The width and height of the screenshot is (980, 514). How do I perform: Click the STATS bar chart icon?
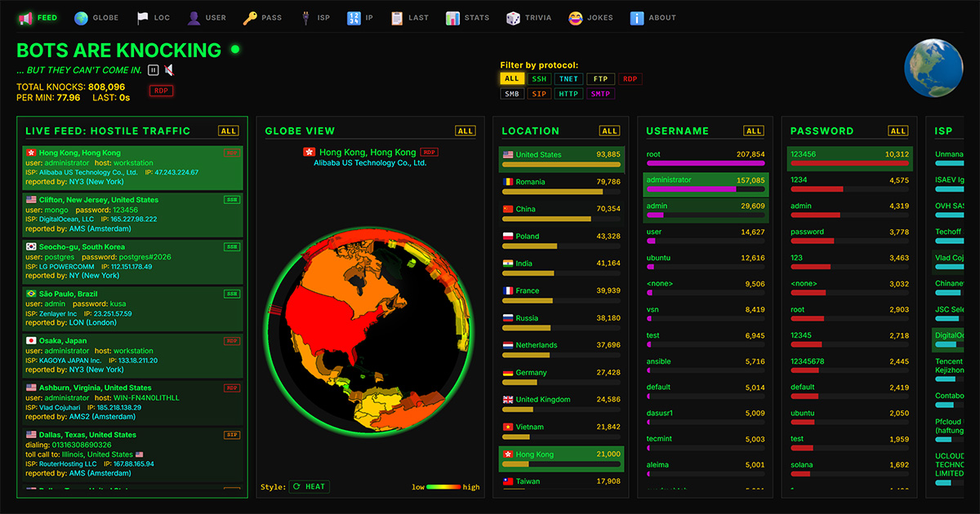pyautogui.click(x=452, y=17)
